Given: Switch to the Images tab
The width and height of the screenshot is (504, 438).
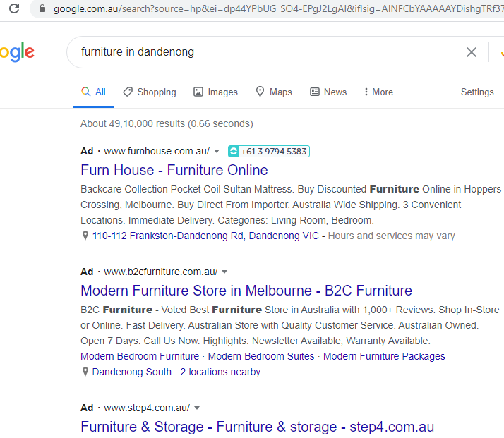Looking at the screenshot, I should pyautogui.click(x=215, y=92).
